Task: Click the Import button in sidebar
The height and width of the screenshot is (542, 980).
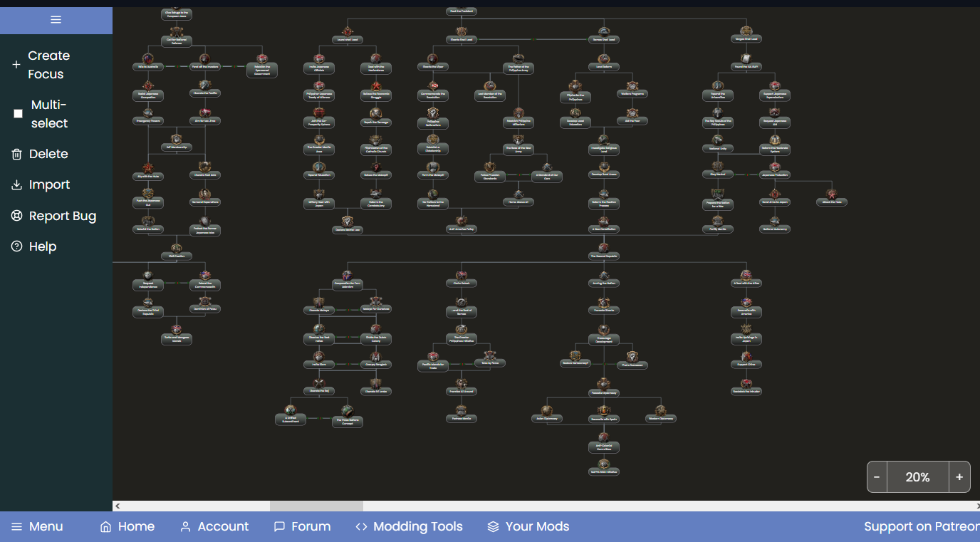Action: tap(41, 185)
